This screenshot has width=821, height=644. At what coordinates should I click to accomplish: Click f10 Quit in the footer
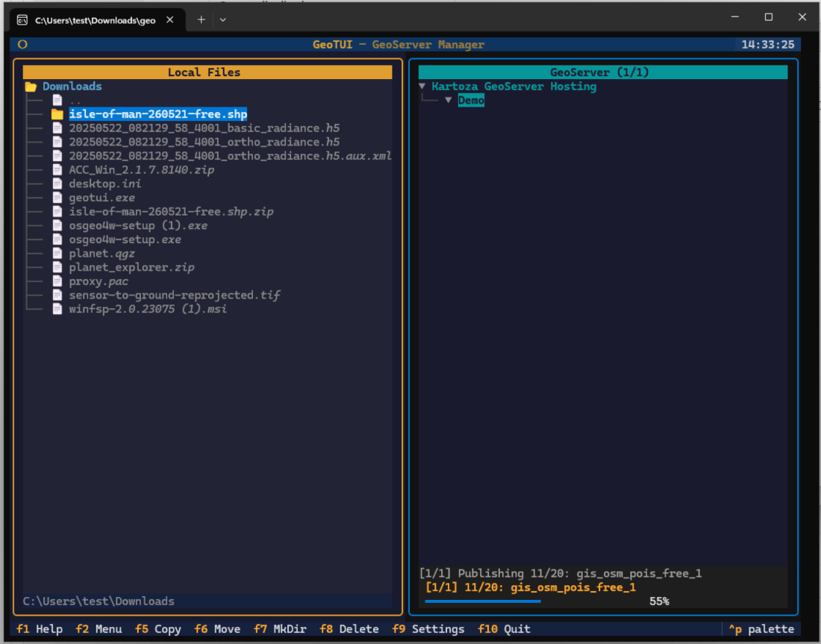coord(505,629)
